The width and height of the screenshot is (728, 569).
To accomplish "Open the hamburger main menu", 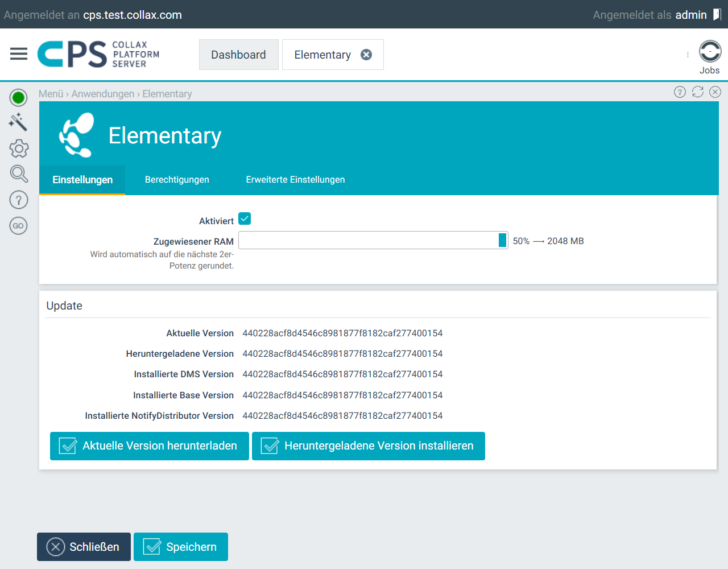I will pyautogui.click(x=19, y=54).
